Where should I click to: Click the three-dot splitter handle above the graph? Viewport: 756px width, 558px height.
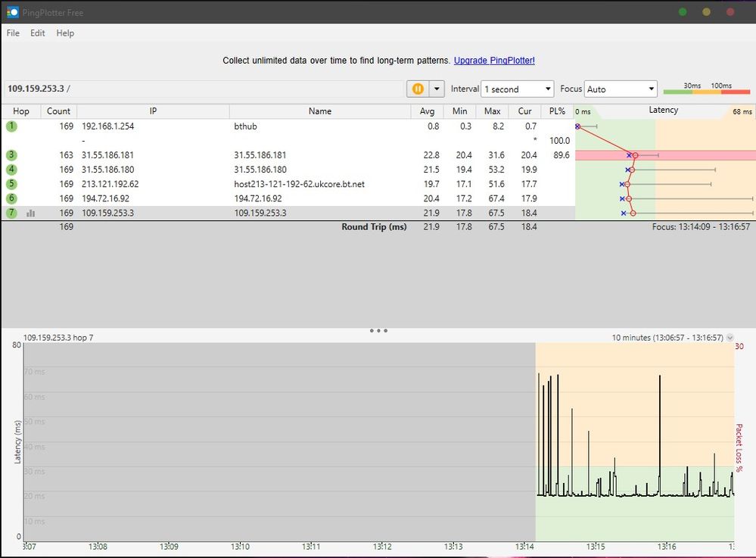tap(378, 331)
